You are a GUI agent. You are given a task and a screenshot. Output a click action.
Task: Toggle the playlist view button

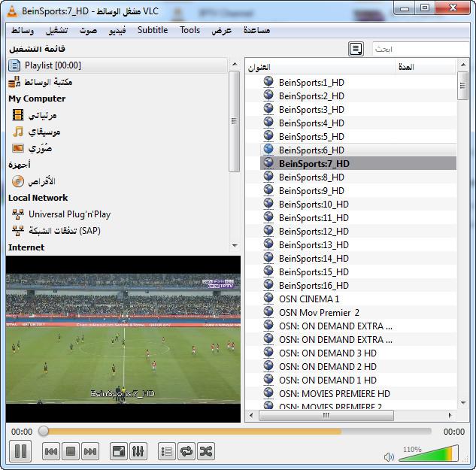coord(167,451)
